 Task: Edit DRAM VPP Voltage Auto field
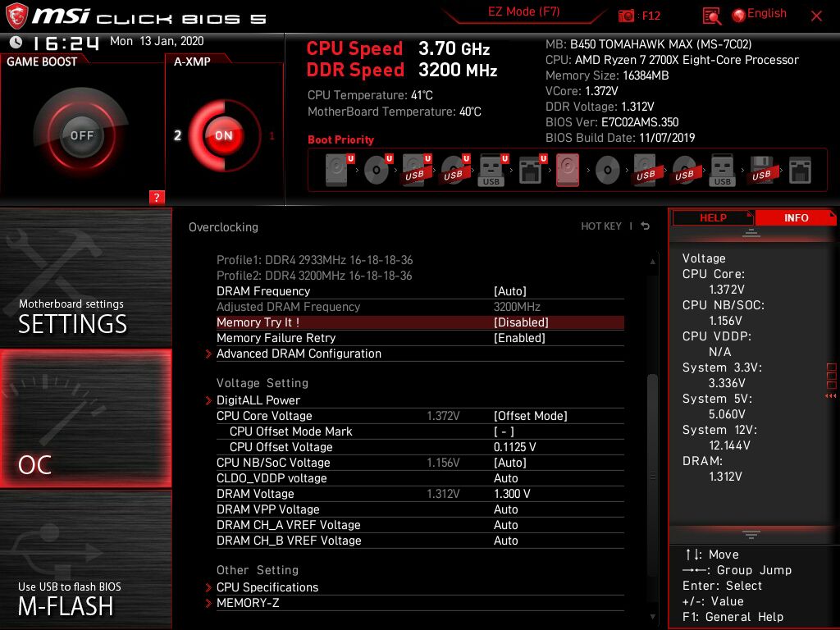(505, 509)
